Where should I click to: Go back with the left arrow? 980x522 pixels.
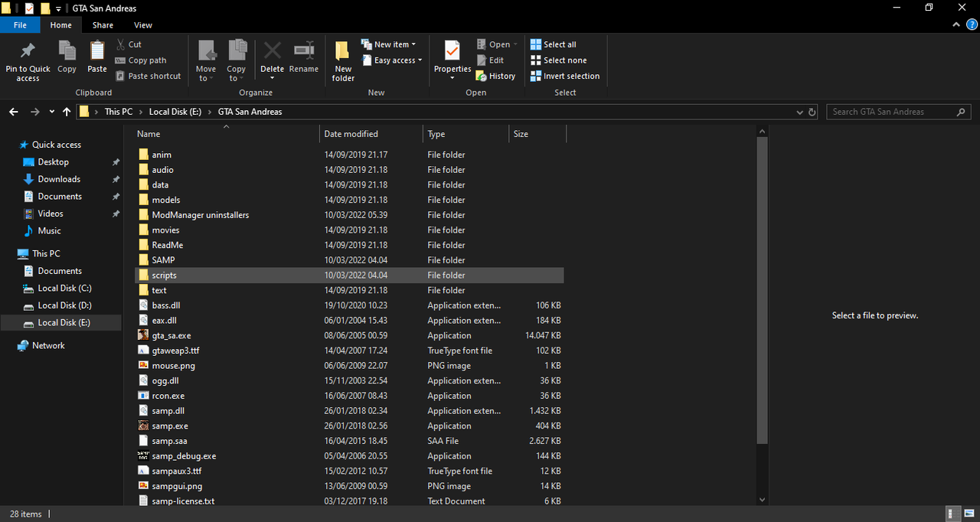coord(13,112)
